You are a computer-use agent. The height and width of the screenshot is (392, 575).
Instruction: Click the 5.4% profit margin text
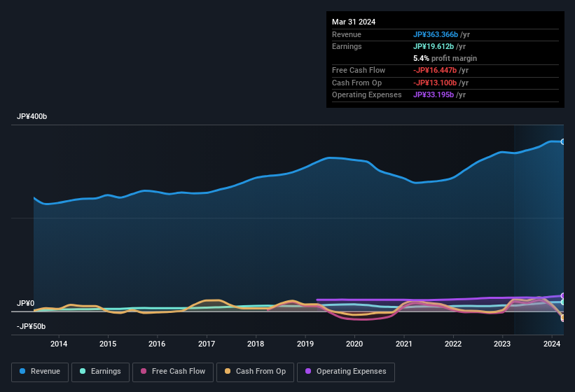(x=445, y=58)
